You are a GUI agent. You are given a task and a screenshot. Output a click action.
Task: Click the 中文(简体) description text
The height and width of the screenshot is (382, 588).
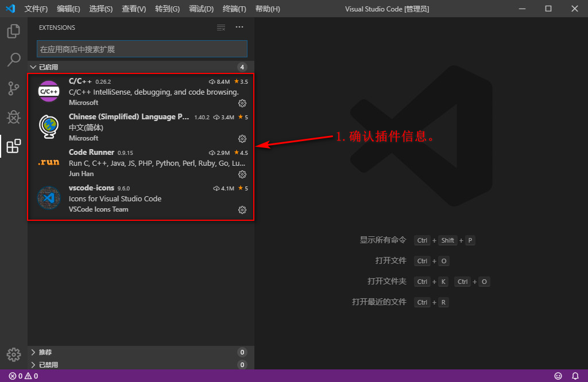pyautogui.click(x=86, y=128)
